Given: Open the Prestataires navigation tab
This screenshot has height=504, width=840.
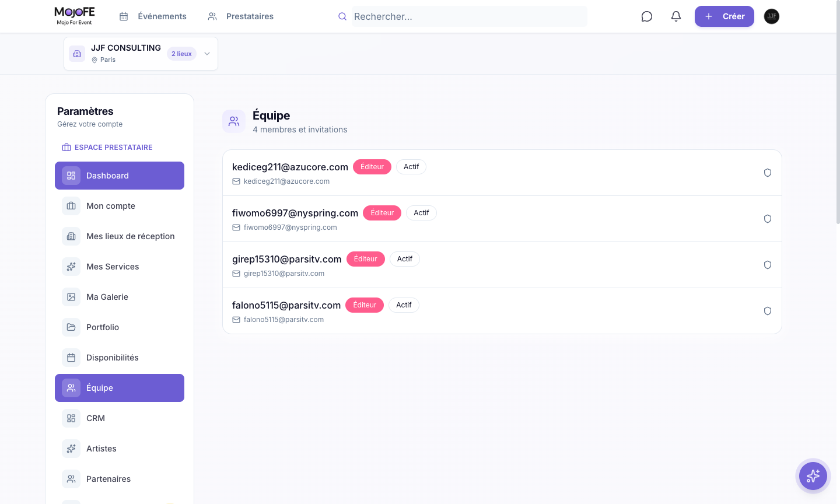Looking at the screenshot, I should pos(241,16).
